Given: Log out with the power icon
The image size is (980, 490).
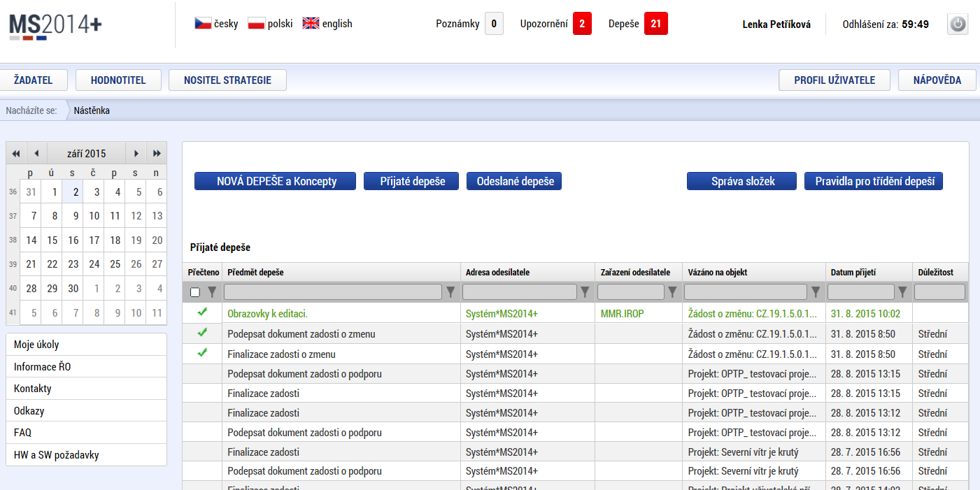Looking at the screenshot, I should (958, 24).
